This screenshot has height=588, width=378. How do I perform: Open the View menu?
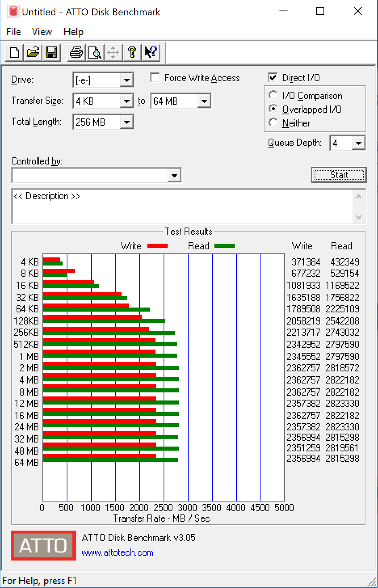click(42, 32)
